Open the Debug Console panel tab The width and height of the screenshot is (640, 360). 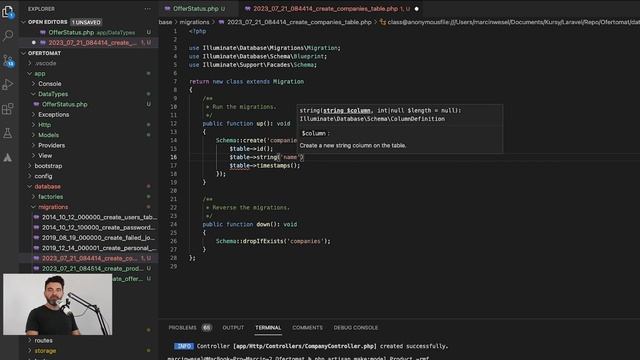pos(356,328)
